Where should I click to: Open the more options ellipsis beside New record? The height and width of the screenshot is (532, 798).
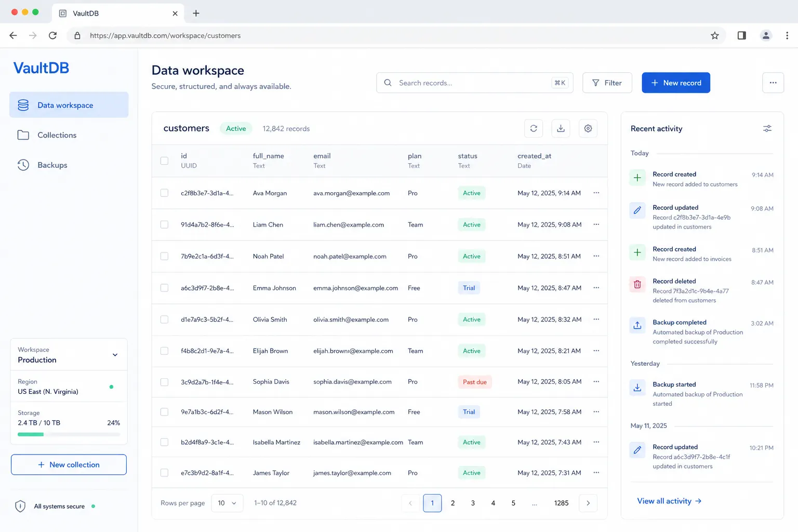point(773,83)
